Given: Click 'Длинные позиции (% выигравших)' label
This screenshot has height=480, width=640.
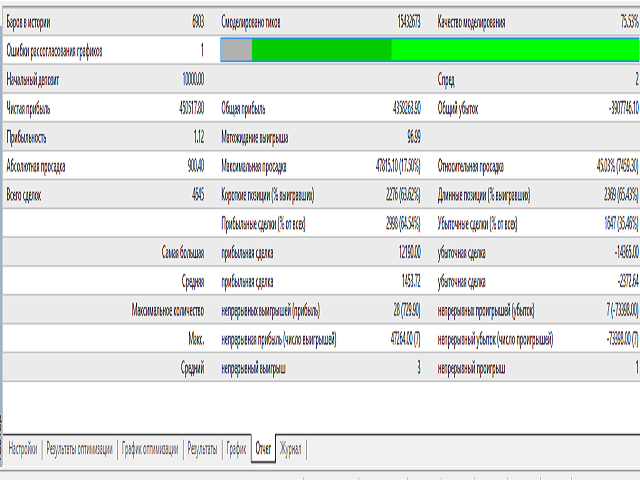Looking at the screenshot, I should pos(484,196).
